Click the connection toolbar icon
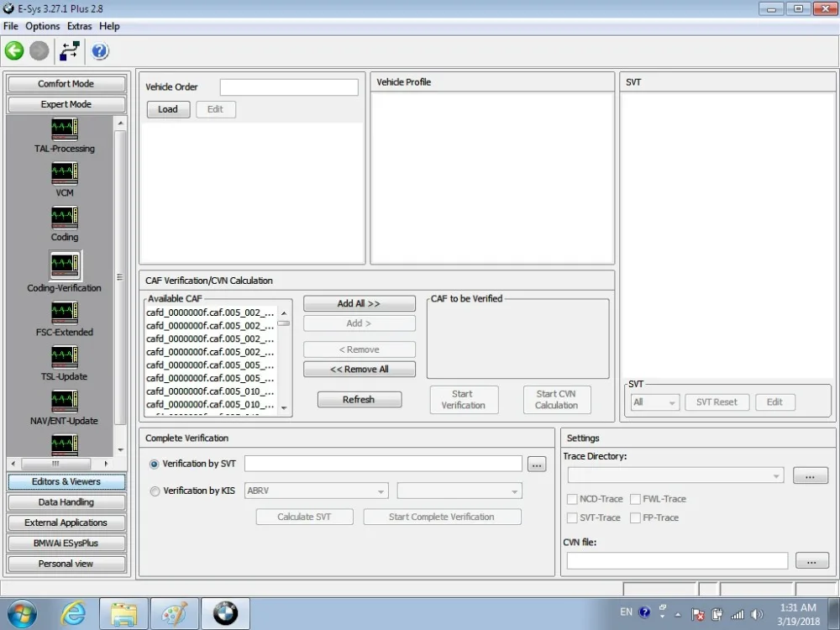The width and height of the screenshot is (840, 630). 70,51
